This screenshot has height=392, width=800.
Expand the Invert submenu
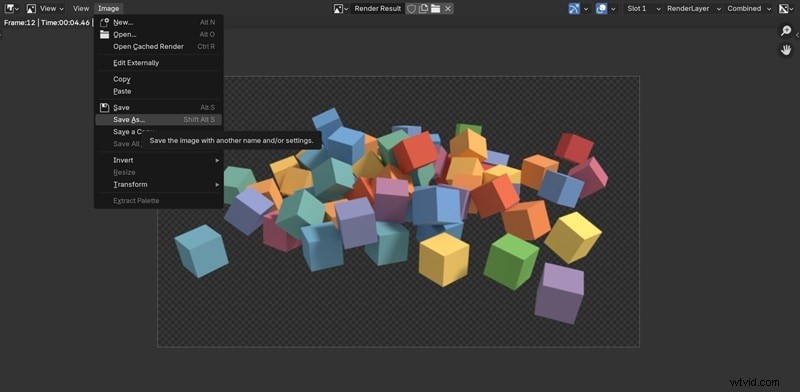[x=158, y=160]
